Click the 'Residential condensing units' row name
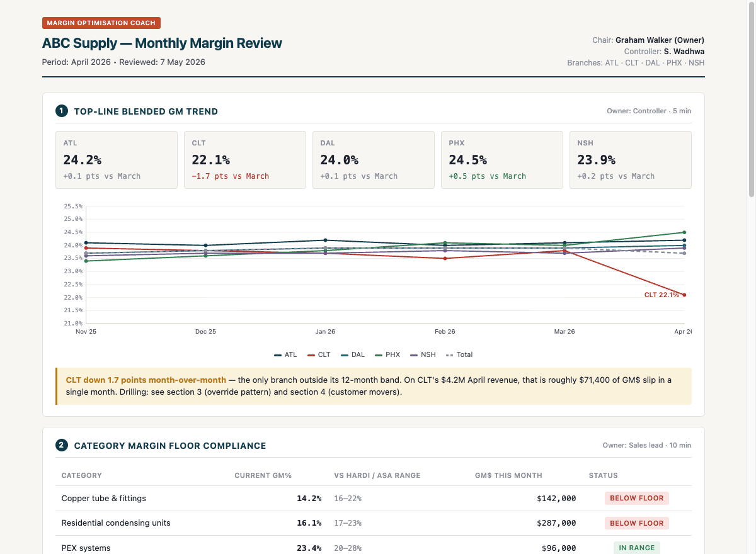This screenshot has width=756, height=554. (x=116, y=523)
